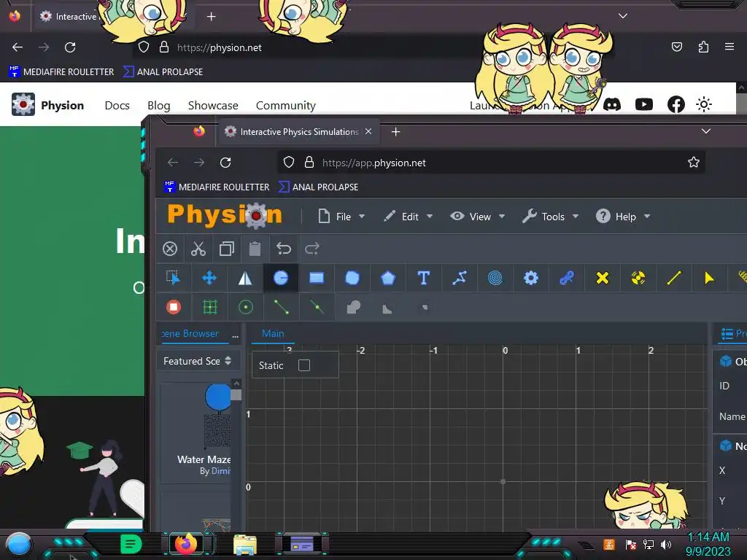Select the yellow arrow tool
Screen dimensions: 747x560
pyautogui.click(x=709, y=278)
